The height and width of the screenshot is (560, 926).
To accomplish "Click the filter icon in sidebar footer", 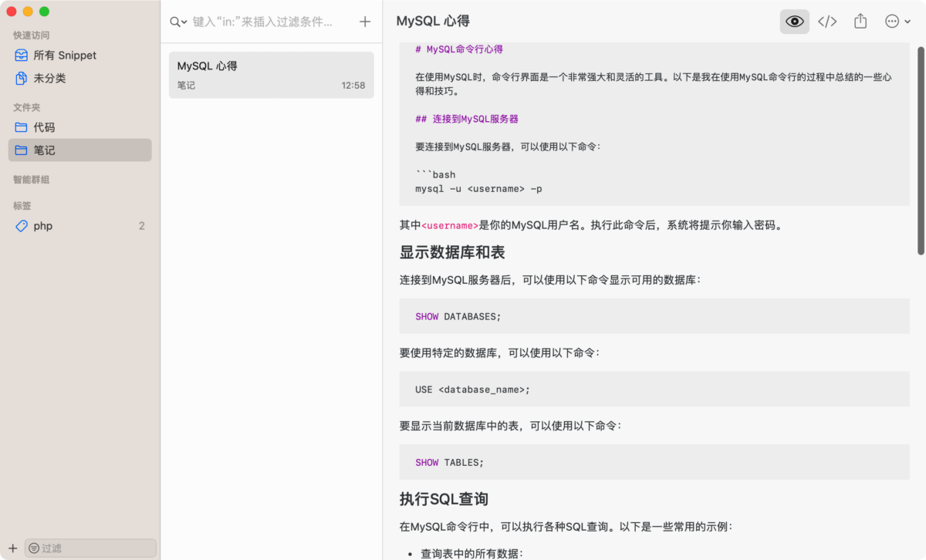I will tap(34, 548).
